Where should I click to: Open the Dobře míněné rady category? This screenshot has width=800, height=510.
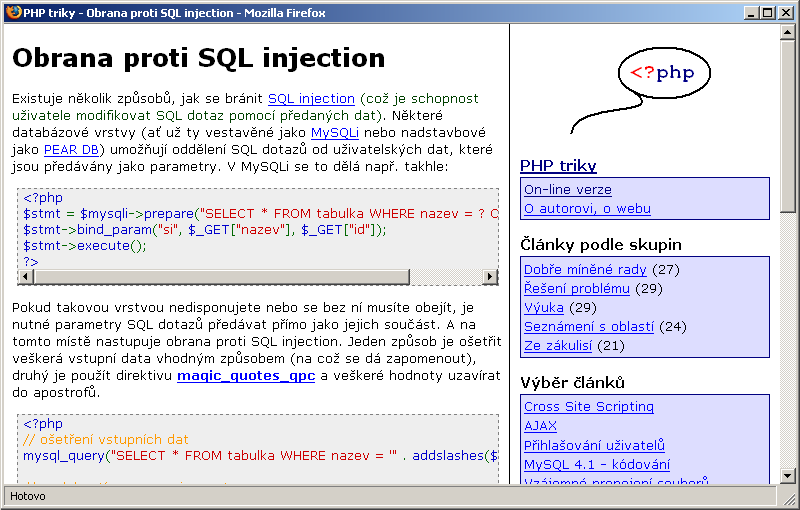point(585,269)
